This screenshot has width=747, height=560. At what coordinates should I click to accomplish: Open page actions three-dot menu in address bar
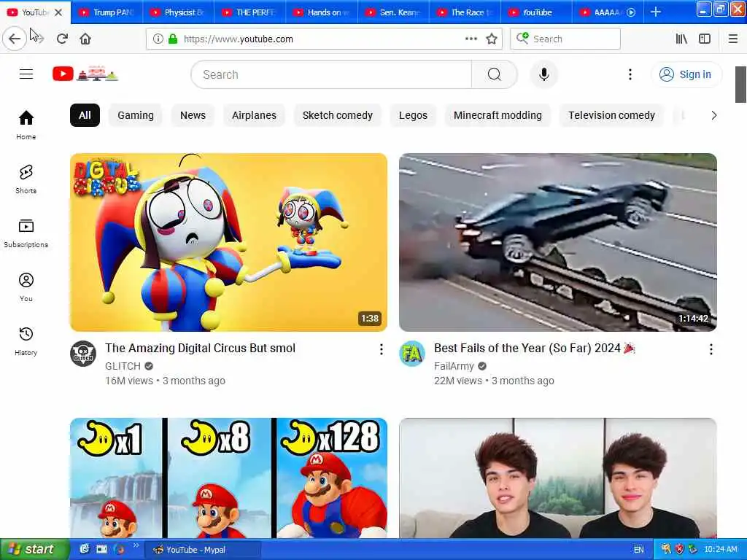[x=471, y=39]
